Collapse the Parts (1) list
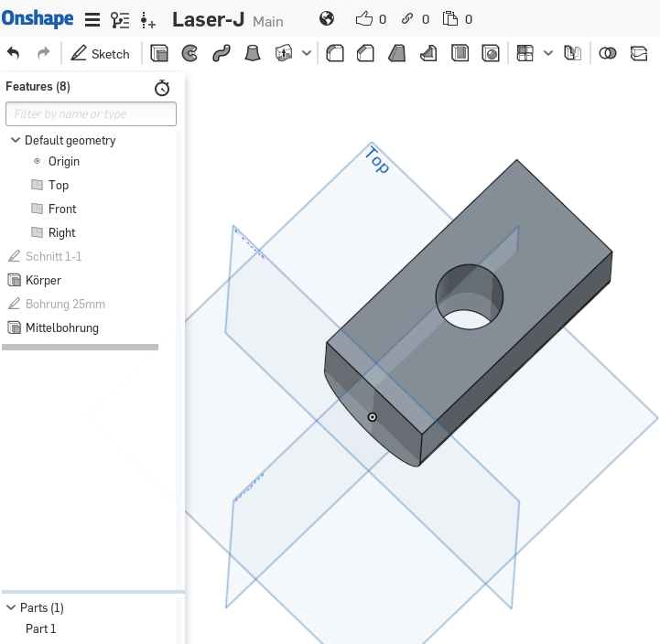 point(10,607)
